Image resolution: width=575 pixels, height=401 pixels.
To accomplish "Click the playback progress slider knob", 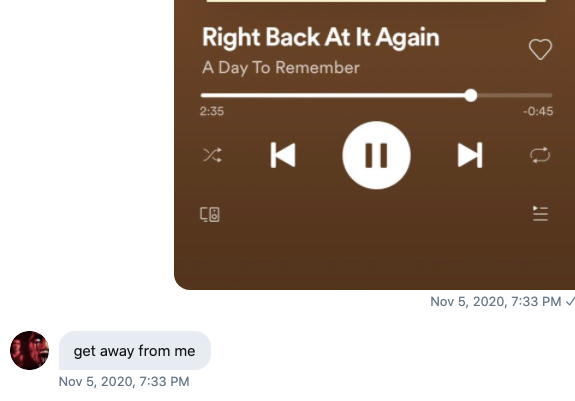I will (470, 95).
